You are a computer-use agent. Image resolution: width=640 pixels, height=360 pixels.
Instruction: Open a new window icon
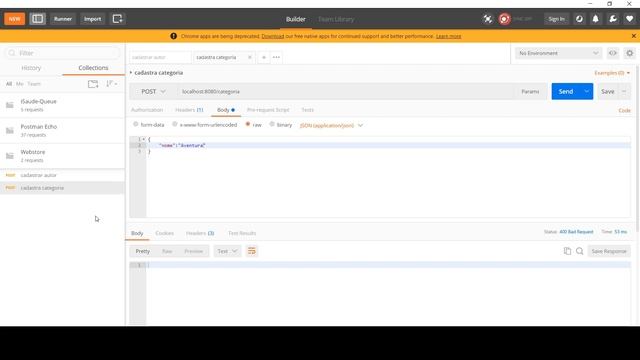(117, 19)
